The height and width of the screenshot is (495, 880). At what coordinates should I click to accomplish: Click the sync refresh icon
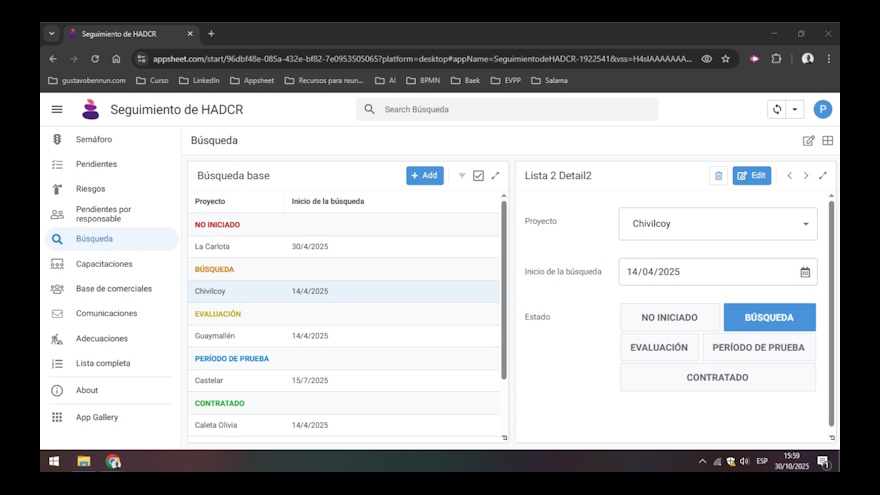coord(776,109)
